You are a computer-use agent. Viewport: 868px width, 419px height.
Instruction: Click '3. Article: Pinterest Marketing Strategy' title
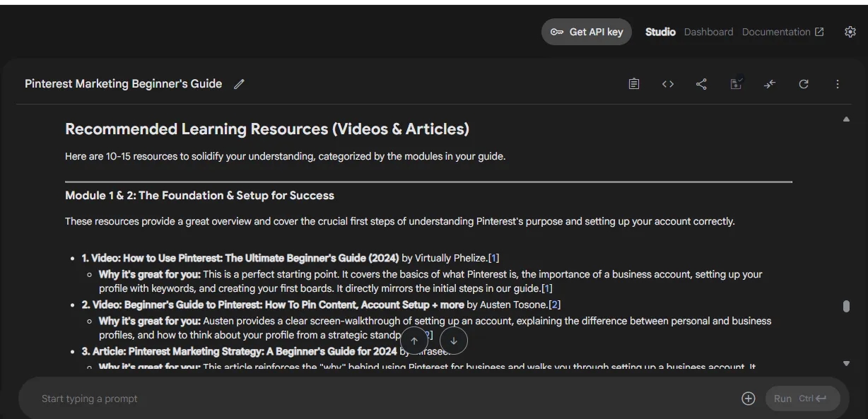(x=239, y=351)
